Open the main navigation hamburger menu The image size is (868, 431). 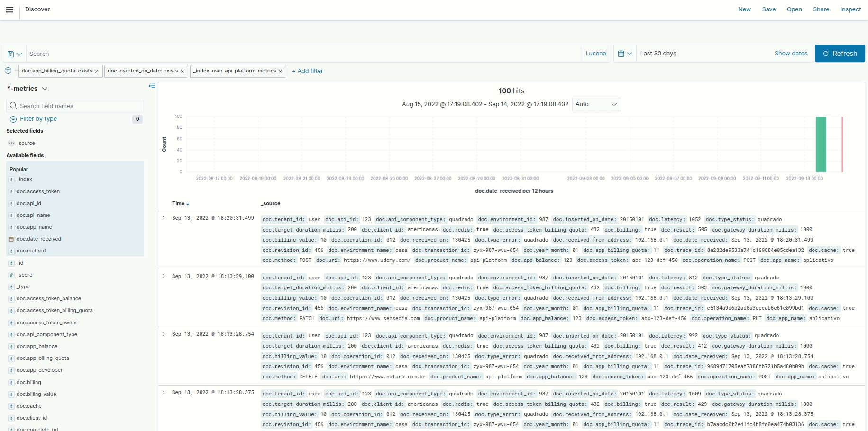pyautogui.click(x=9, y=9)
